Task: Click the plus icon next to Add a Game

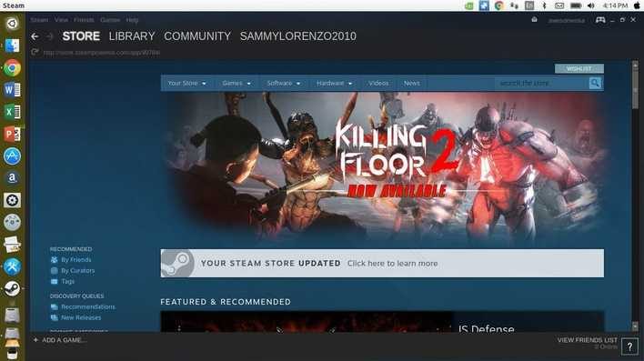Action: (x=35, y=340)
